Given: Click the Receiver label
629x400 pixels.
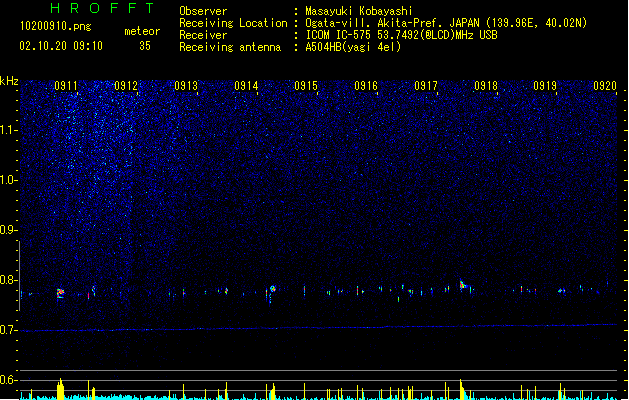Looking at the screenshot, I should tap(203, 35).
